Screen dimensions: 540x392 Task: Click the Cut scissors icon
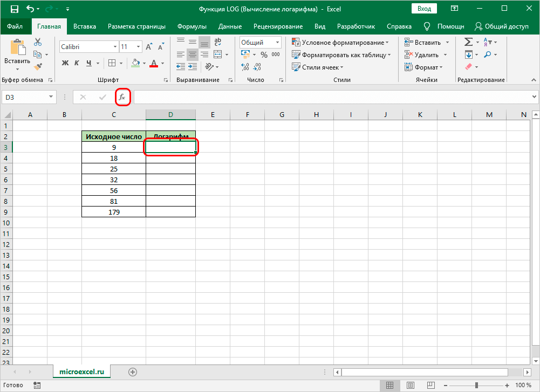click(38, 42)
